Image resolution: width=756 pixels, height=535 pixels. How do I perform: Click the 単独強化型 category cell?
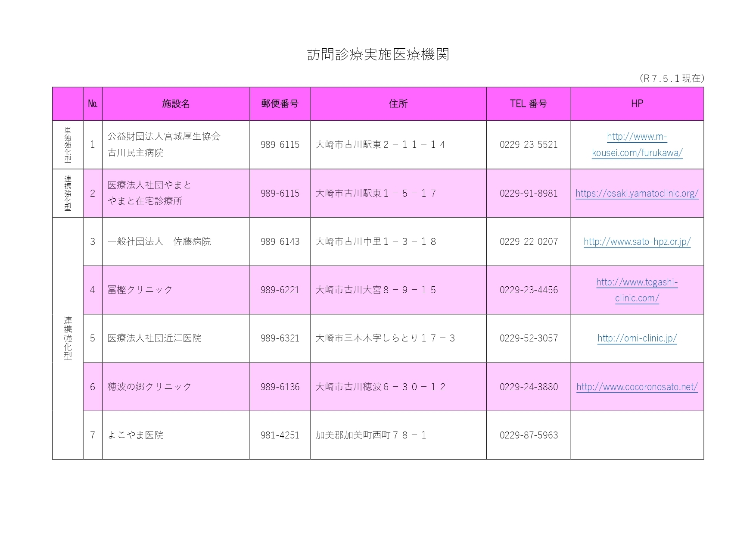coord(68,144)
